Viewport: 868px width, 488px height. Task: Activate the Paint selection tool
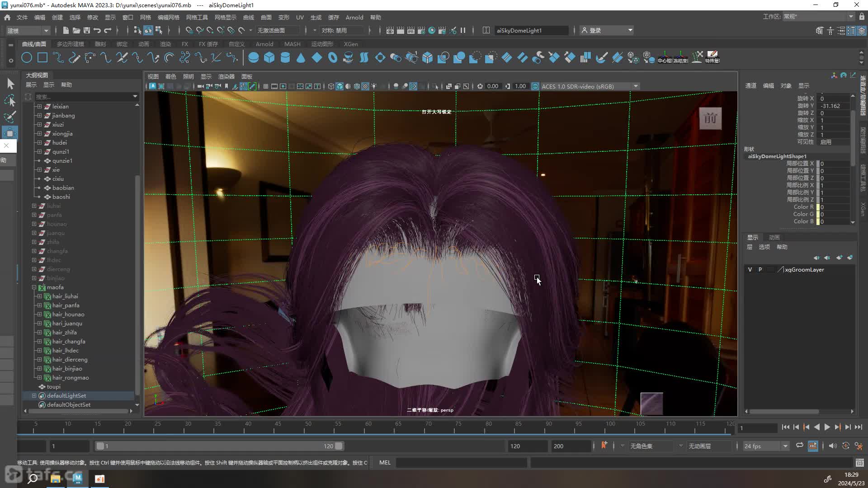(x=10, y=117)
